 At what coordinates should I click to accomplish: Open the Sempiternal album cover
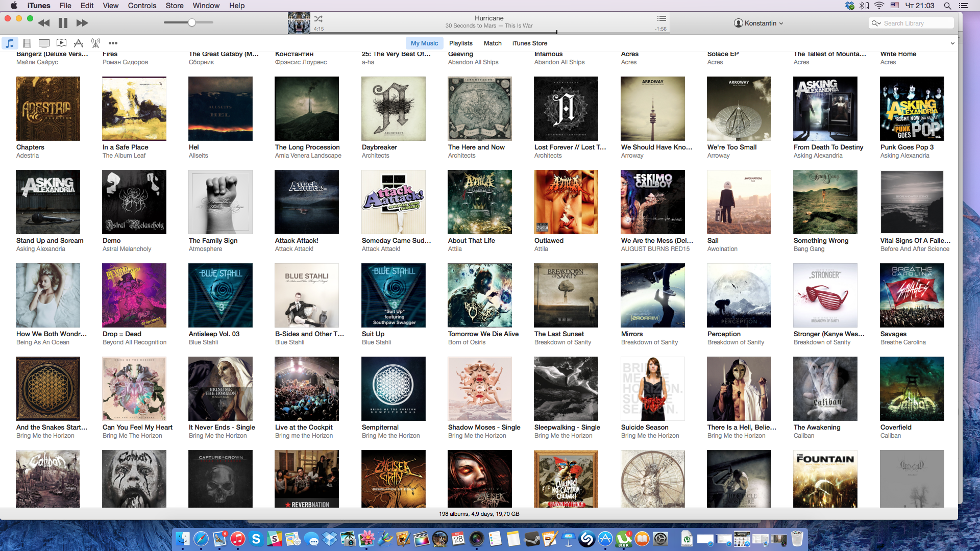click(x=393, y=389)
